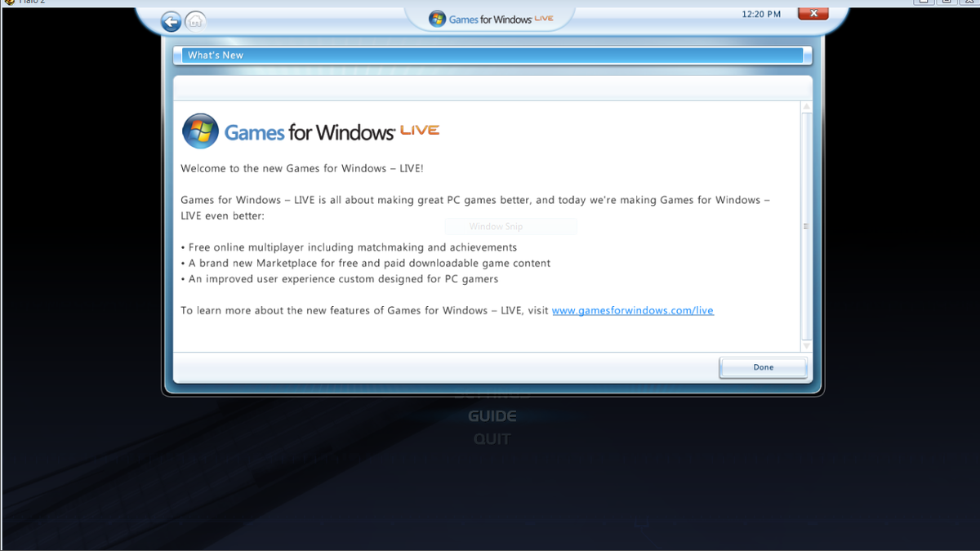The width and height of the screenshot is (980, 551).
Task: Click the Games for Windows LIVE header logo
Action: point(492,19)
